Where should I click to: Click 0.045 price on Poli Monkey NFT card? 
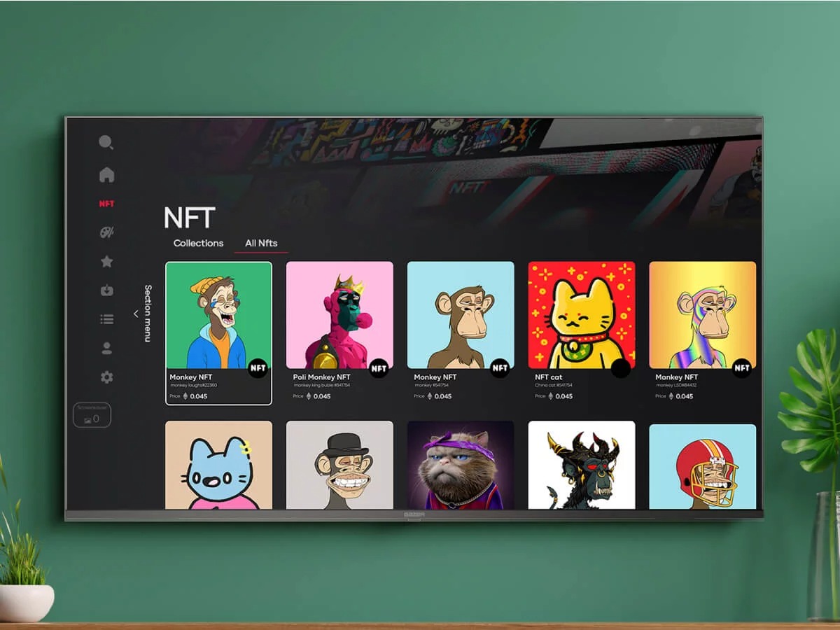coord(322,396)
